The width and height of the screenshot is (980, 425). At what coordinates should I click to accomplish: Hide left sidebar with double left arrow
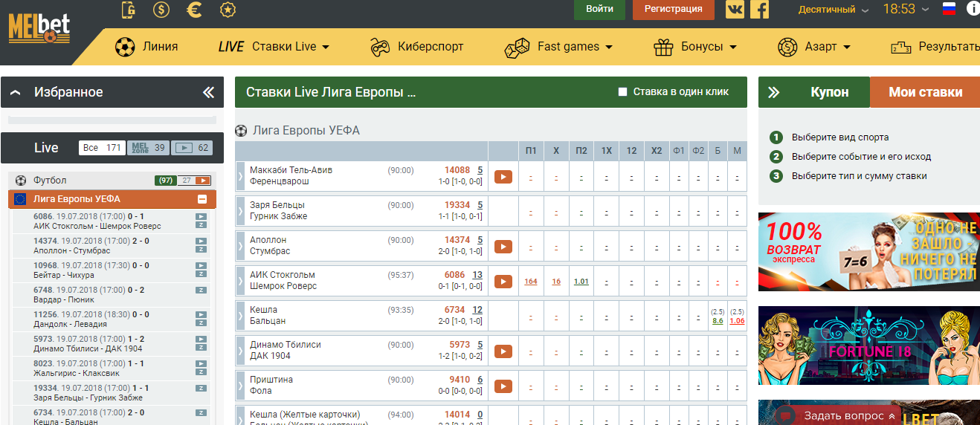[x=208, y=93]
